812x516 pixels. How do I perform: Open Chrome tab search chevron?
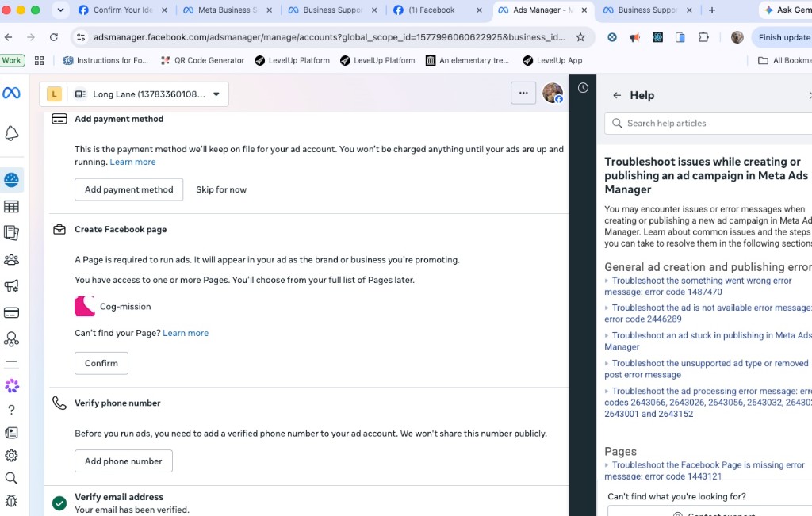(60, 10)
